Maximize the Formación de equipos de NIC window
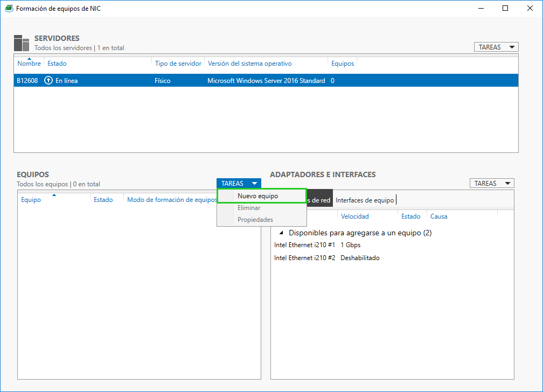 tap(505, 8)
